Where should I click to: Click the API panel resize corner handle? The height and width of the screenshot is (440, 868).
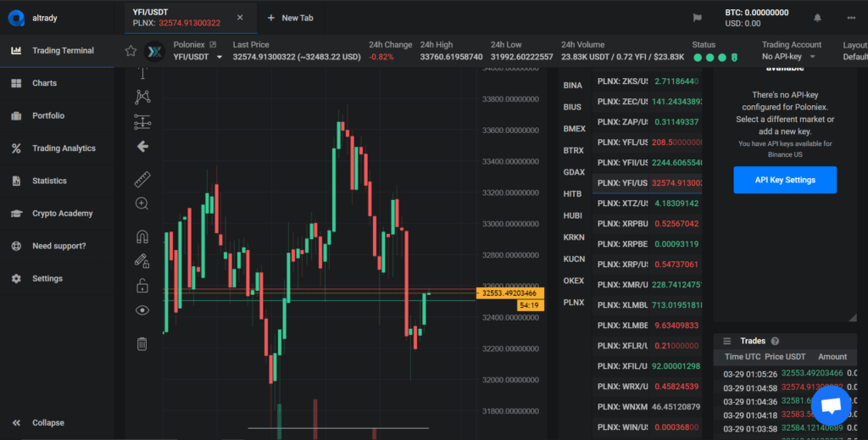coord(853,317)
